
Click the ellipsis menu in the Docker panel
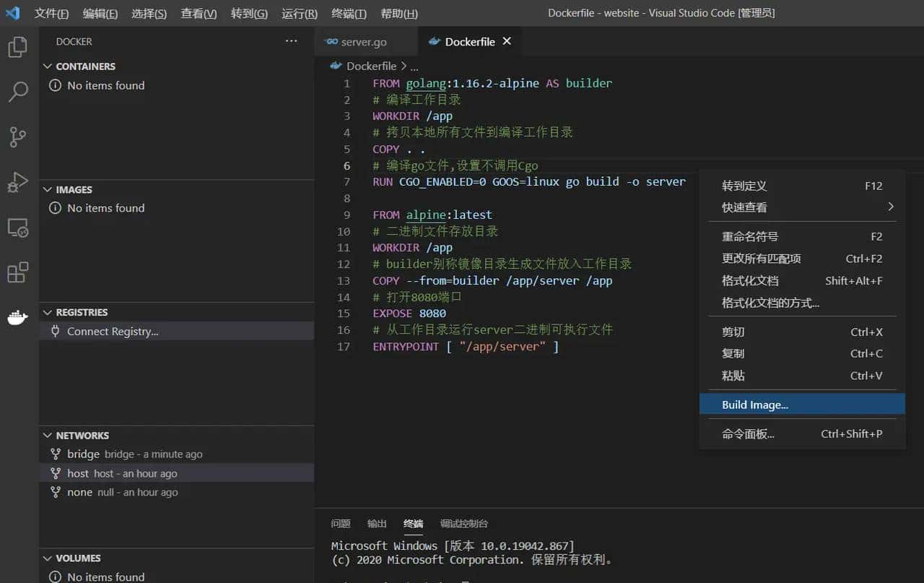(x=292, y=41)
